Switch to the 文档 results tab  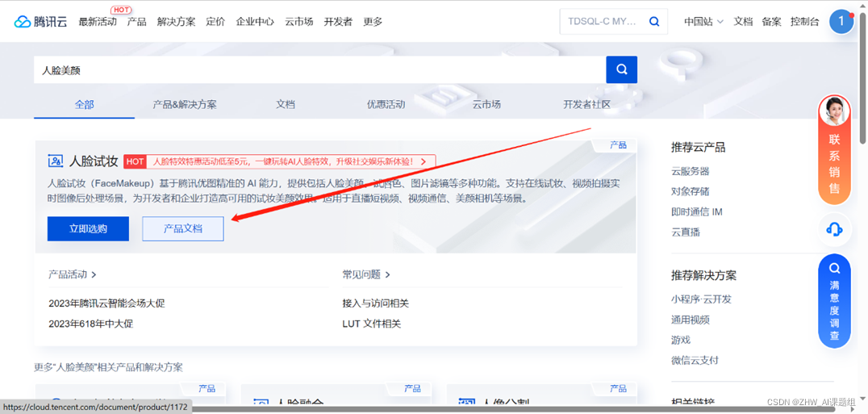[x=286, y=104]
